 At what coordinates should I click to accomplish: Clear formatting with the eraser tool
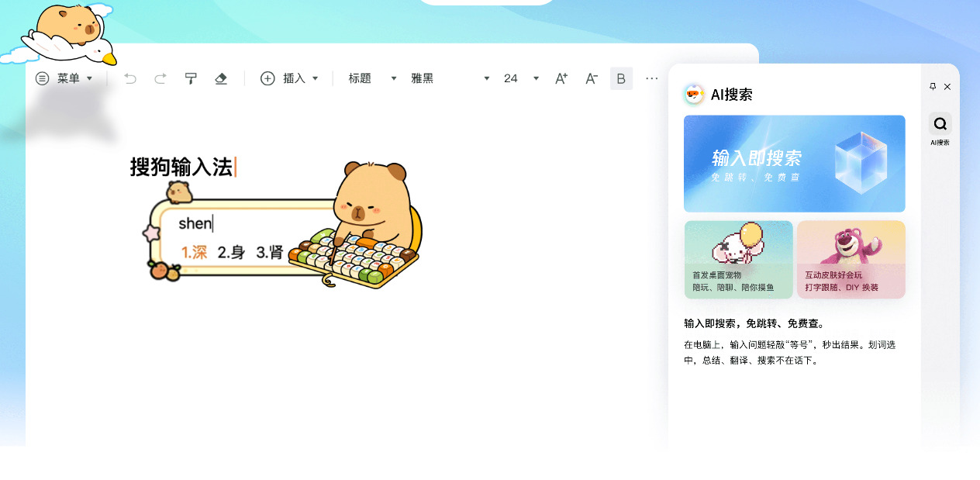click(221, 78)
